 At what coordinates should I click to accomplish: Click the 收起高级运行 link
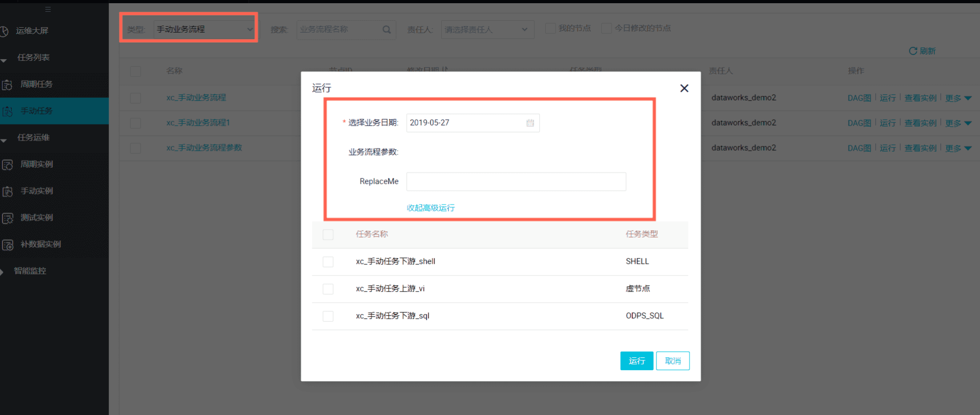[x=430, y=208]
